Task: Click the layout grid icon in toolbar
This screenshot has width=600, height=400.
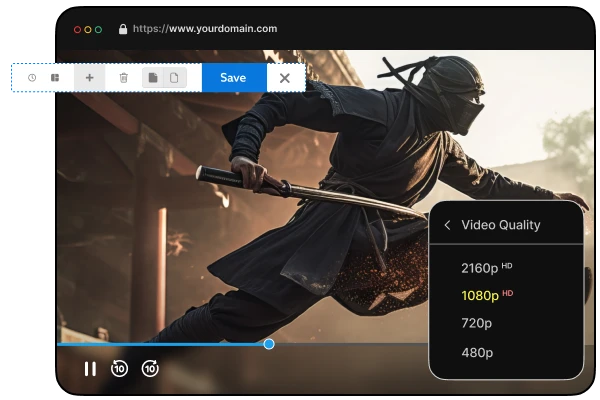Action: tap(55, 78)
